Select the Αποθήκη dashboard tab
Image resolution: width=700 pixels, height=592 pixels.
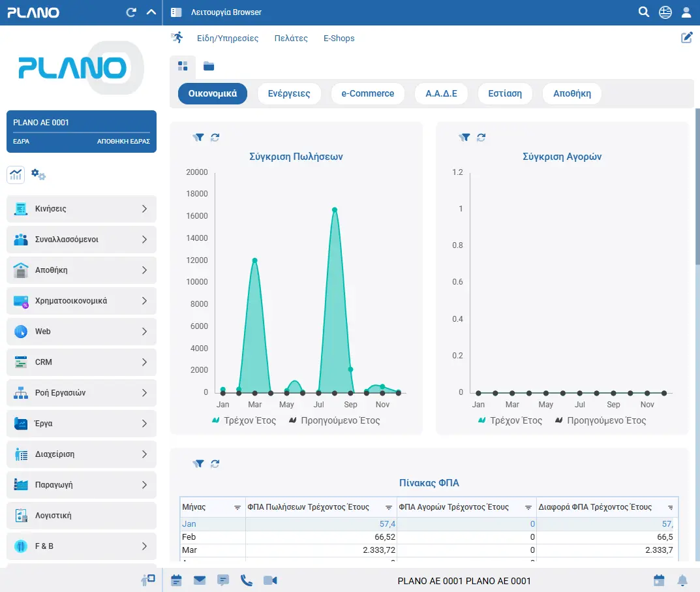click(571, 93)
